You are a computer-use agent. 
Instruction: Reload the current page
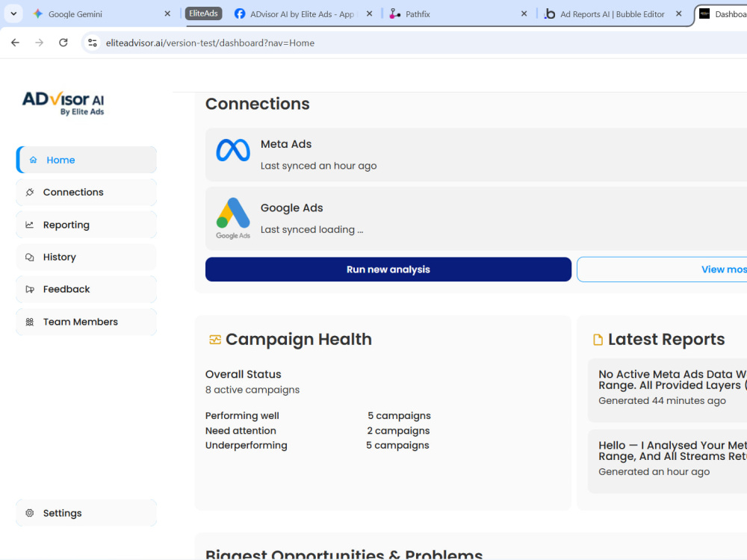[63, 43]
